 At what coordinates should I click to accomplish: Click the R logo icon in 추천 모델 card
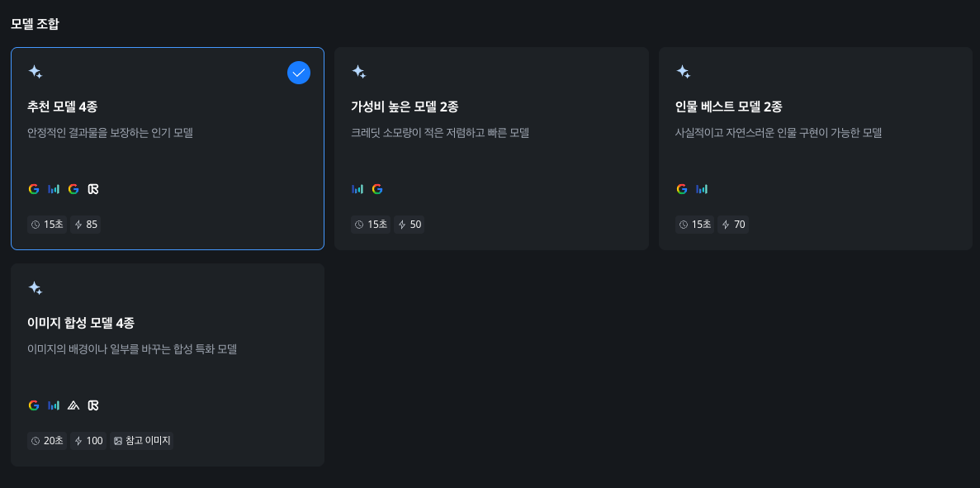93,189
